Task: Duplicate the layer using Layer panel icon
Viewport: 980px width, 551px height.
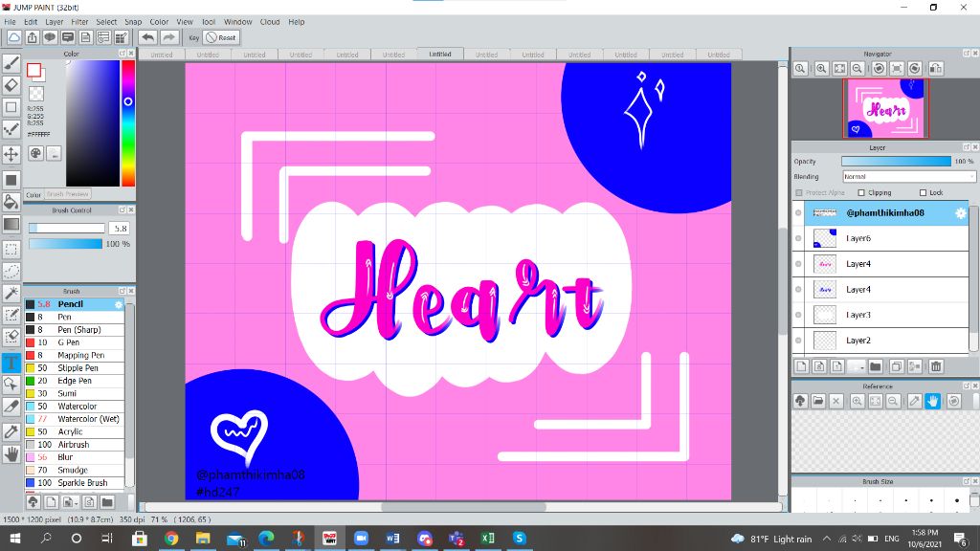Action: 896,366
